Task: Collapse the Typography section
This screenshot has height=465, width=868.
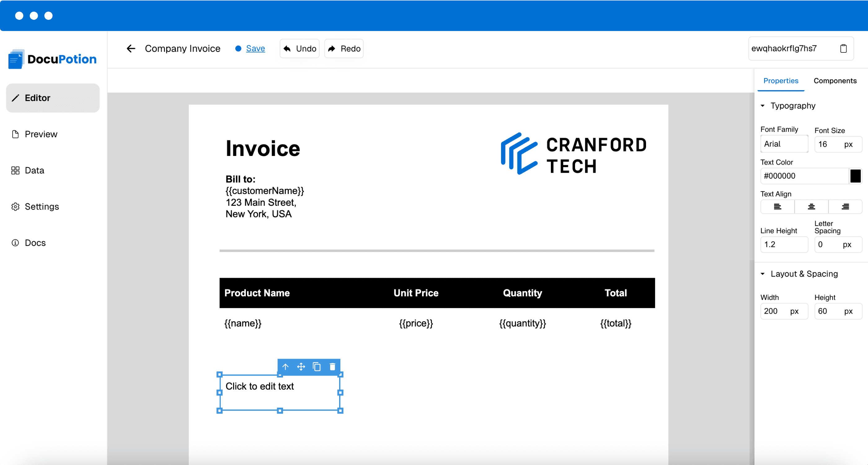Action: pos(763,106)
